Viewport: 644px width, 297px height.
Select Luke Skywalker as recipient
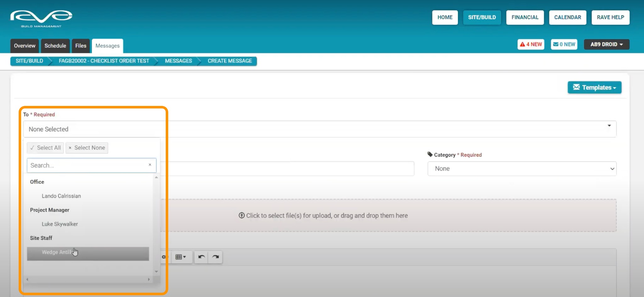60,224
